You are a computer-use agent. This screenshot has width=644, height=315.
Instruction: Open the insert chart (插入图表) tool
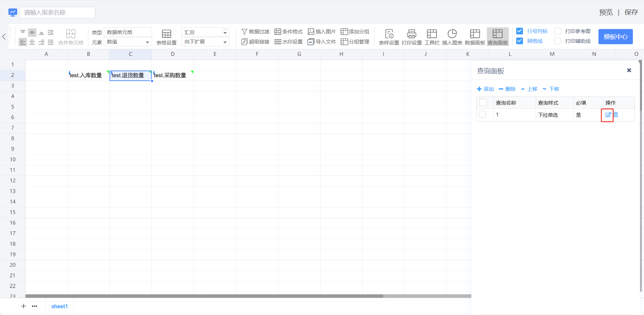(452, 34)
